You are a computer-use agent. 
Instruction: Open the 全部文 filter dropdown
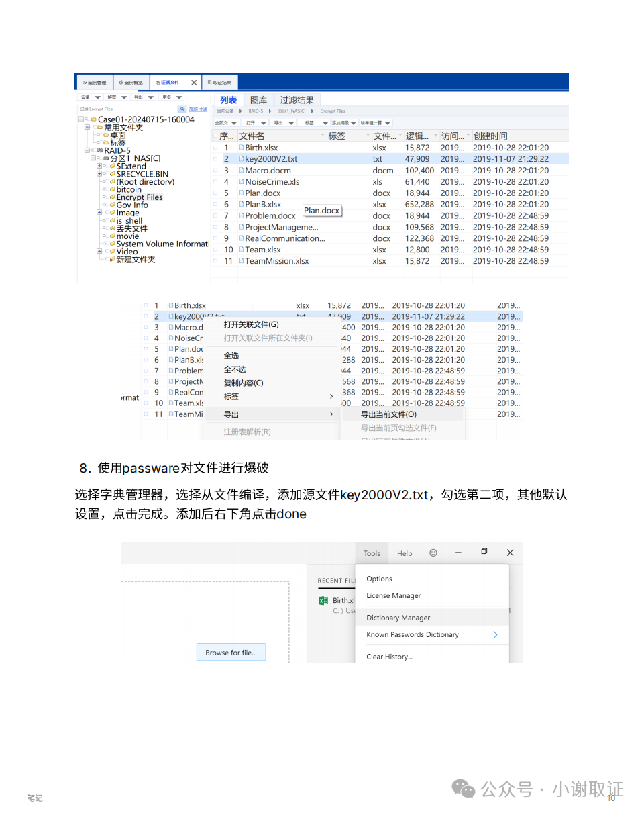tap(225, 123)
